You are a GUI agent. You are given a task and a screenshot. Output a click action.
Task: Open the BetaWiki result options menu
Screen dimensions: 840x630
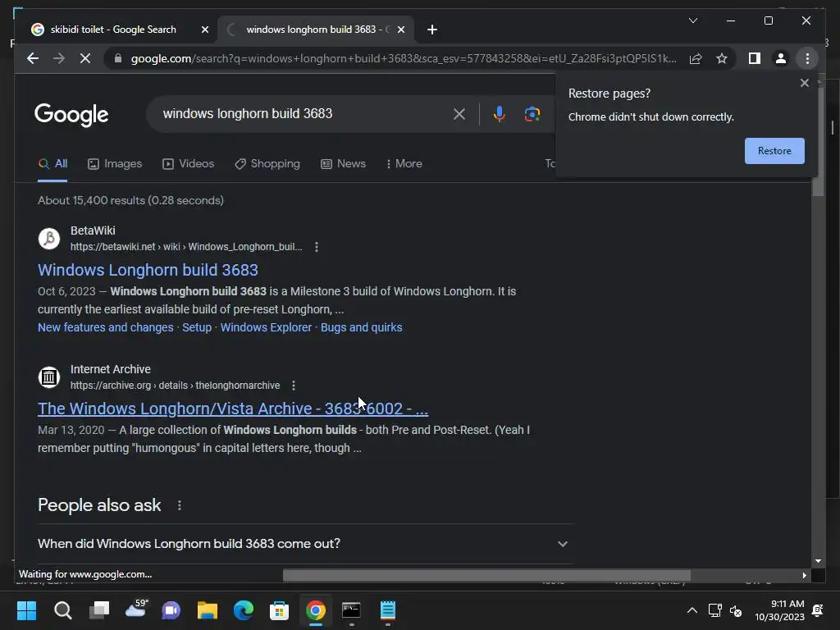point(317,247)
